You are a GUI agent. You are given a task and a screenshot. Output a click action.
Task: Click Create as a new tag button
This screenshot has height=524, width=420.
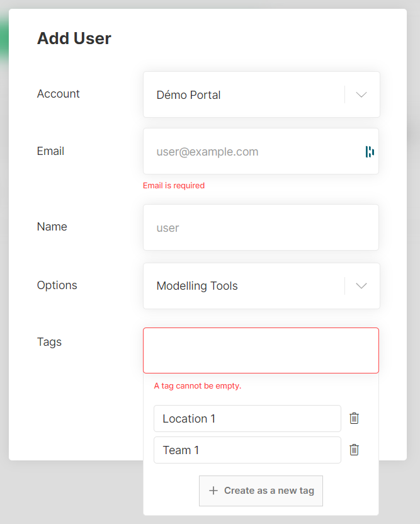click(x=261, y=491)
